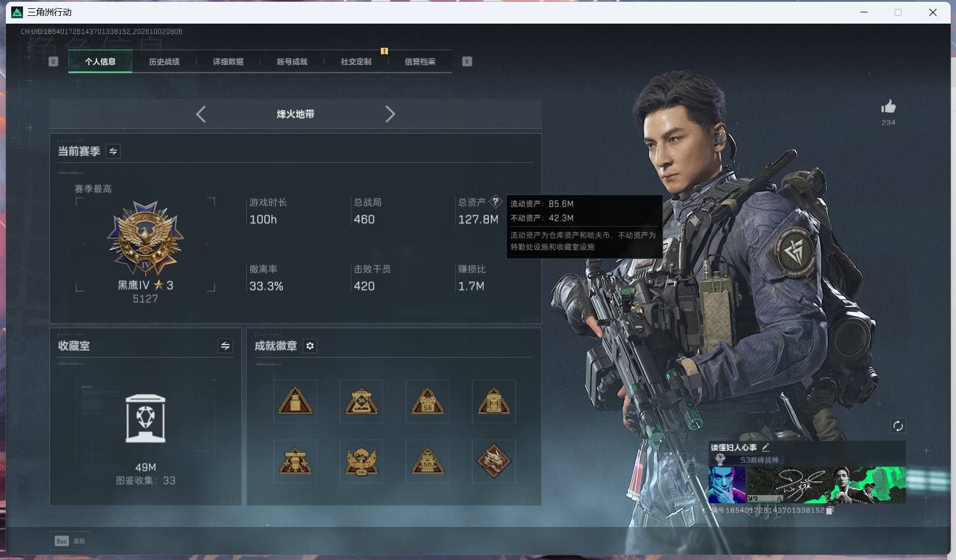The height and width of the screenshot is (560, 956).
Task: Click the rotate character refresh icon
Action: click(898, 426)
